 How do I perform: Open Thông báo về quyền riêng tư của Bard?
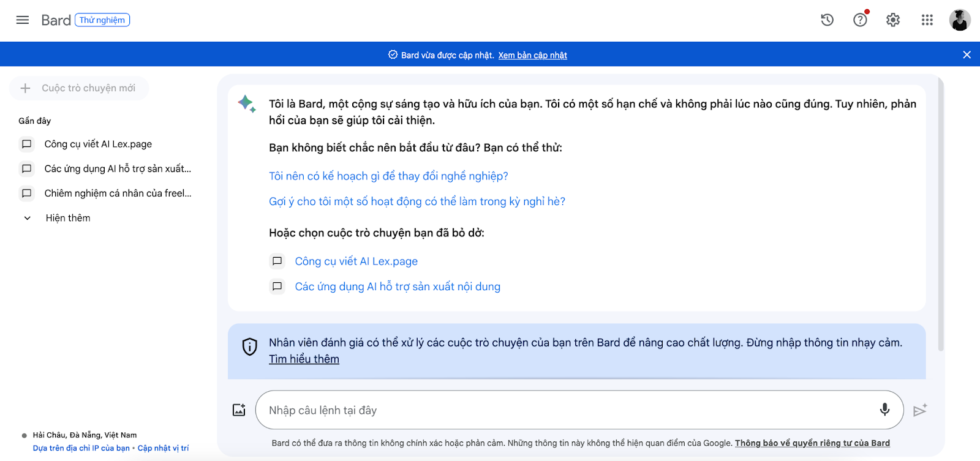[812, 443]
